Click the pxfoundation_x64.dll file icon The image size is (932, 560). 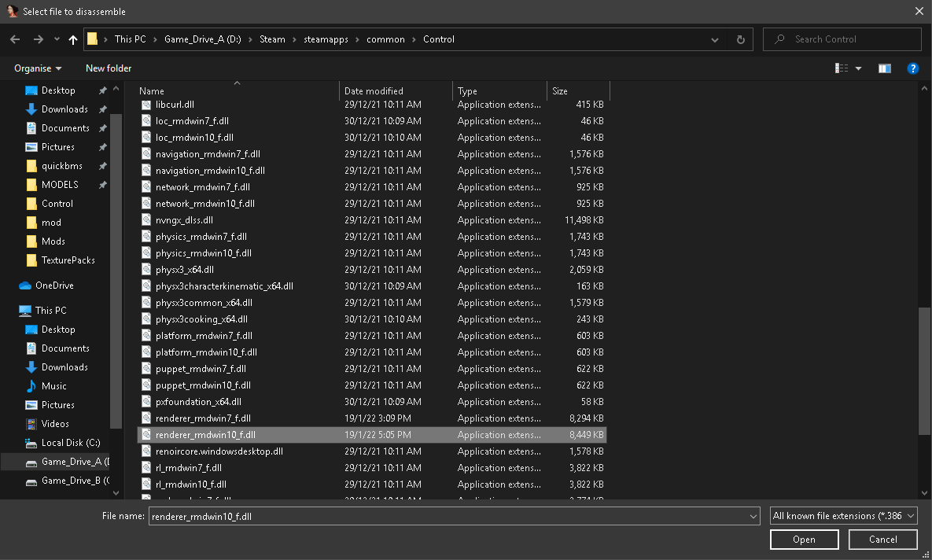[146, 402]
